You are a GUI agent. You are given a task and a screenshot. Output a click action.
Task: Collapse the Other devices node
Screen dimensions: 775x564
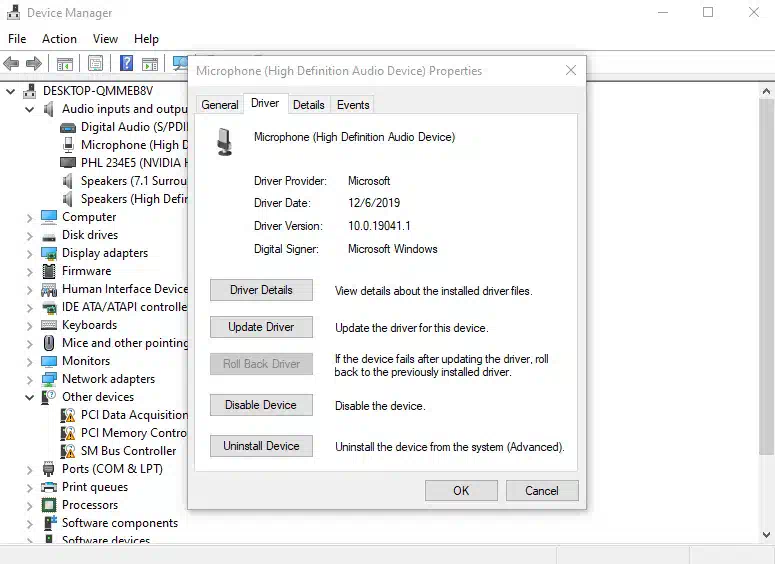(30, 397)
